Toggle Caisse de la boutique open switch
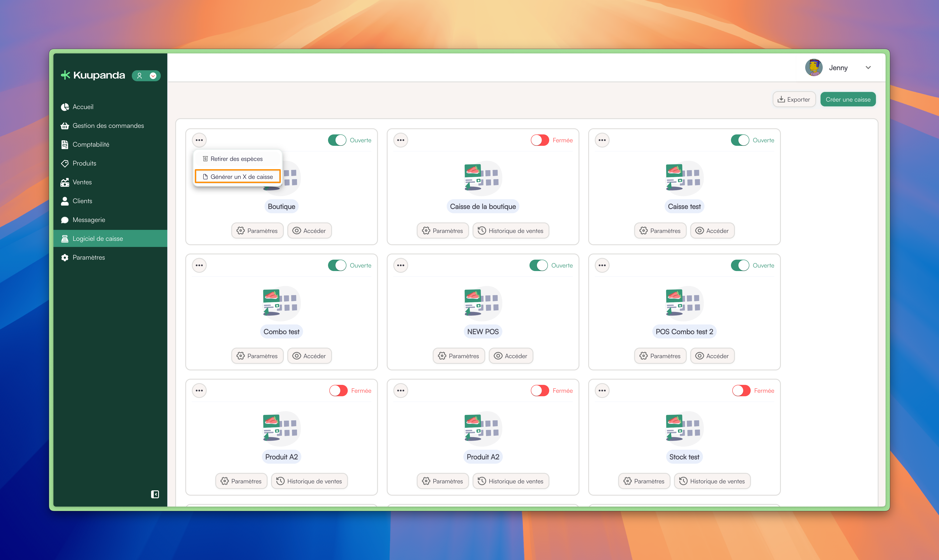The width and height of the screenshot is (939, 560). [x=540, y=140]
